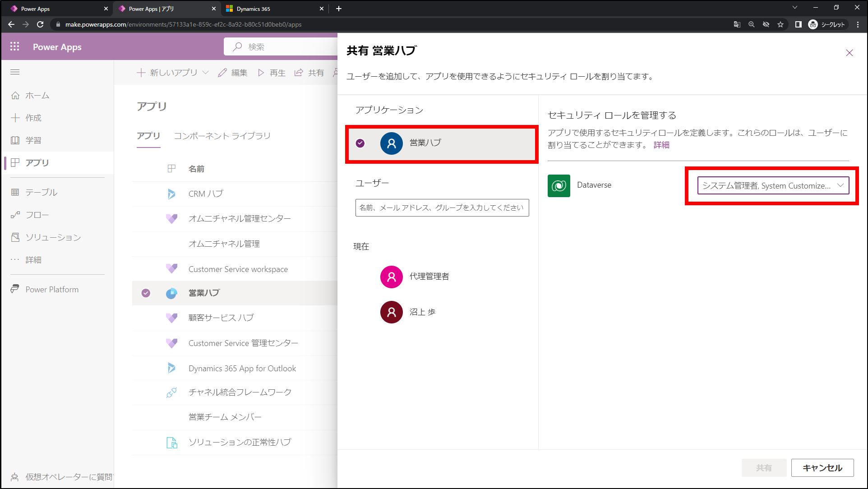Click the 名前 column header

196,169
